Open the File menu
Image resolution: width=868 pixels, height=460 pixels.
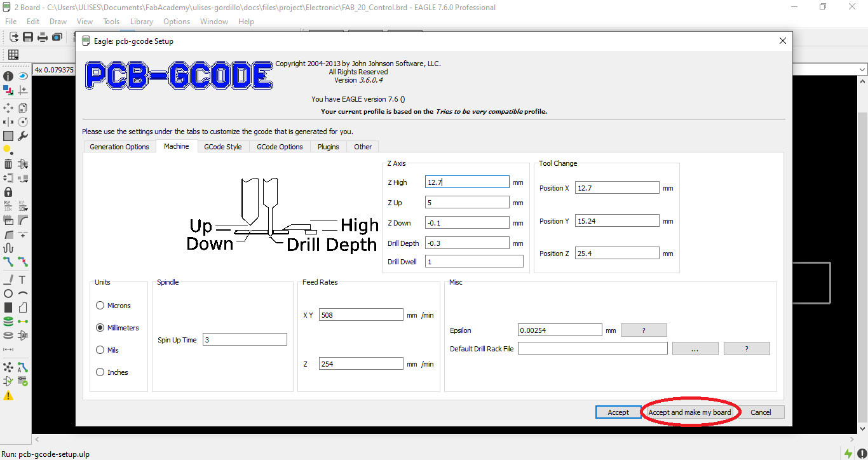pos(11,22)
